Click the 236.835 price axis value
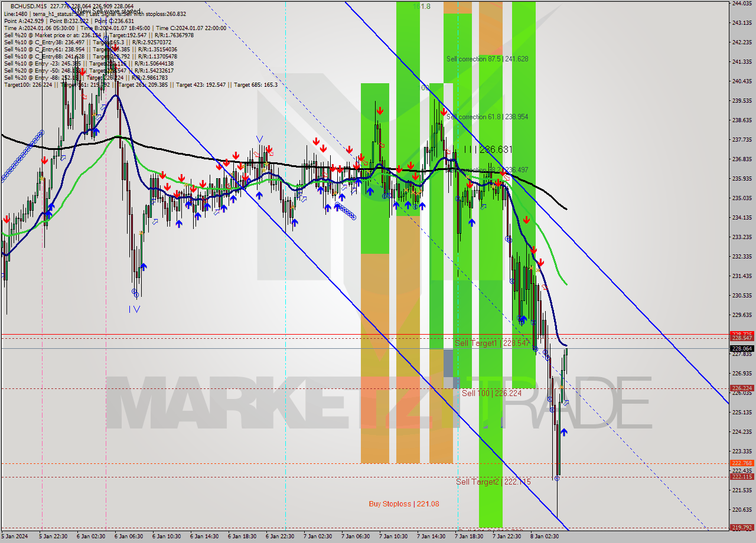Image resolution: width=756 pixels, height=543 pixels. tap(742, 159)
